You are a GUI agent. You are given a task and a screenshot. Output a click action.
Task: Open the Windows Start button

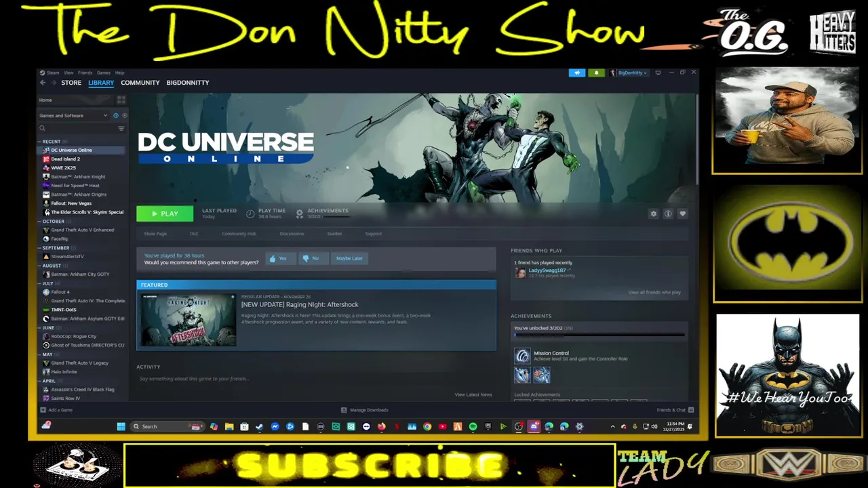click(x=121, y=426)
